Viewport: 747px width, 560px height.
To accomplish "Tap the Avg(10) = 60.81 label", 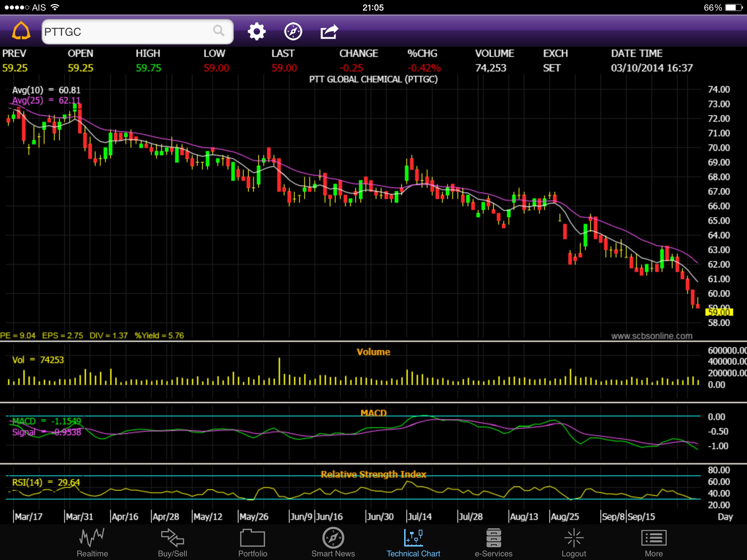I will click(x=46, y=90).
